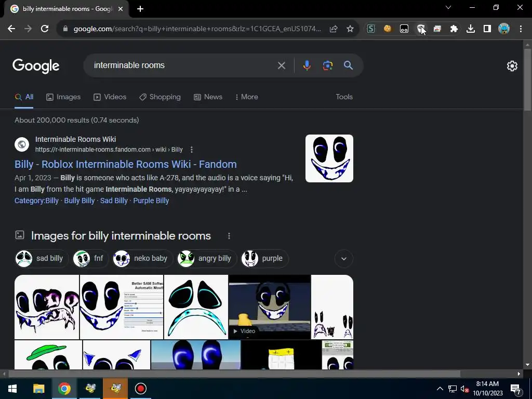Switch to the News tab
The width and height of the screenshot is (532, 399).
pos(208,97)
